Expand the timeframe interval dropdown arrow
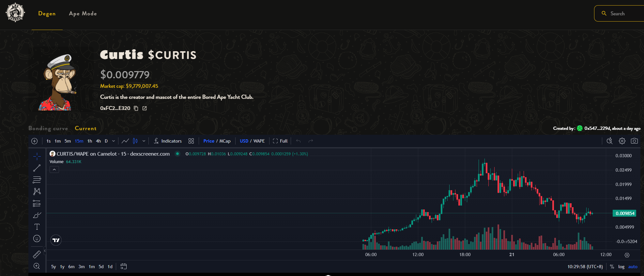The height and width of the screenshot is (276, 644). pyautogui.click(x=114, y=141)
